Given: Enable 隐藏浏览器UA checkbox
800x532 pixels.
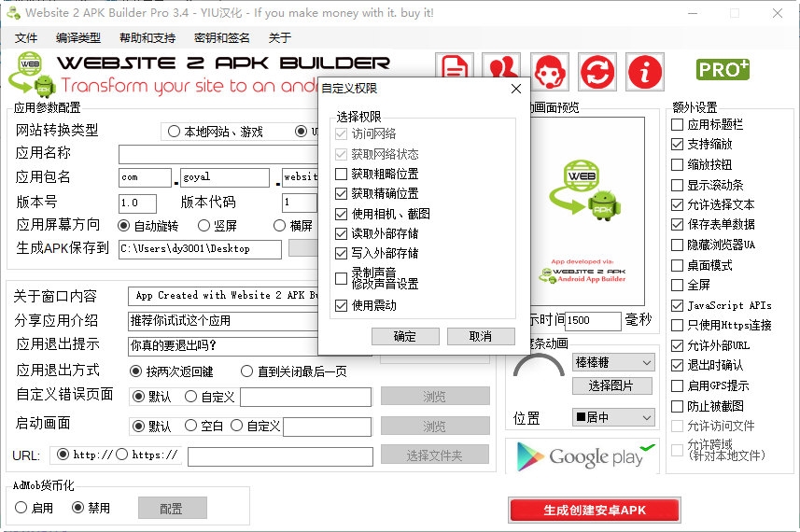Looking at the screenshot, I should point(677,245).
